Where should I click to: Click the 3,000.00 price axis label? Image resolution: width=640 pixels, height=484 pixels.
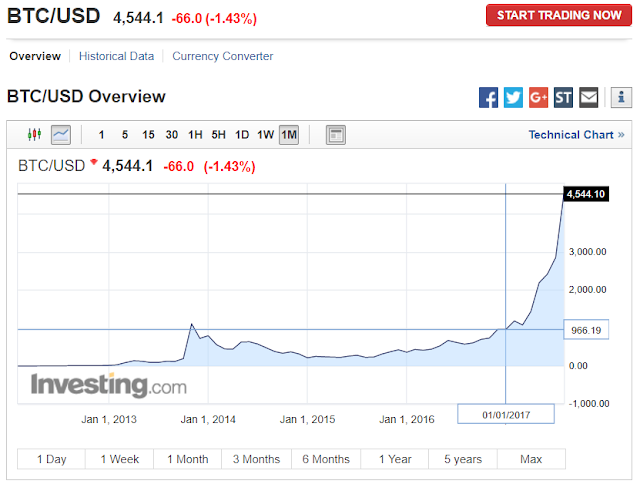(588, 252)
